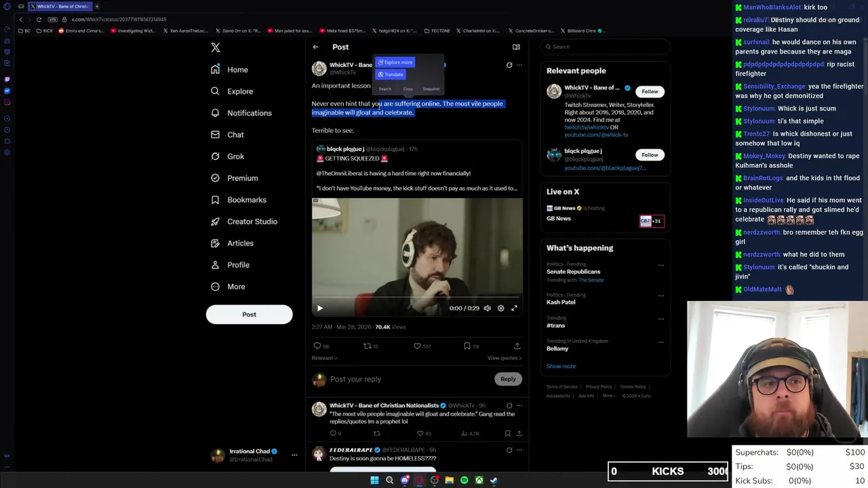Go back using the Post arrow
This screenshot has height=488, width=868.
pos(315,47)
